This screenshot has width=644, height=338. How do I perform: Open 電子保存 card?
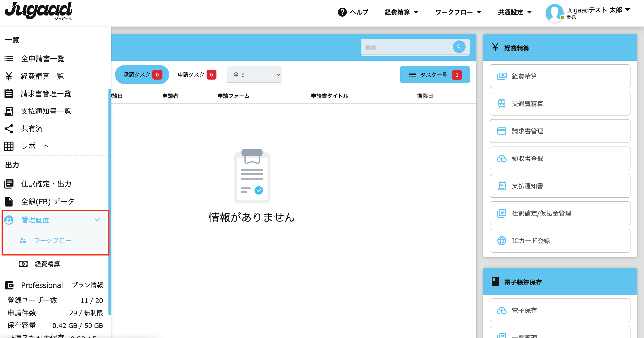(560, 310)
